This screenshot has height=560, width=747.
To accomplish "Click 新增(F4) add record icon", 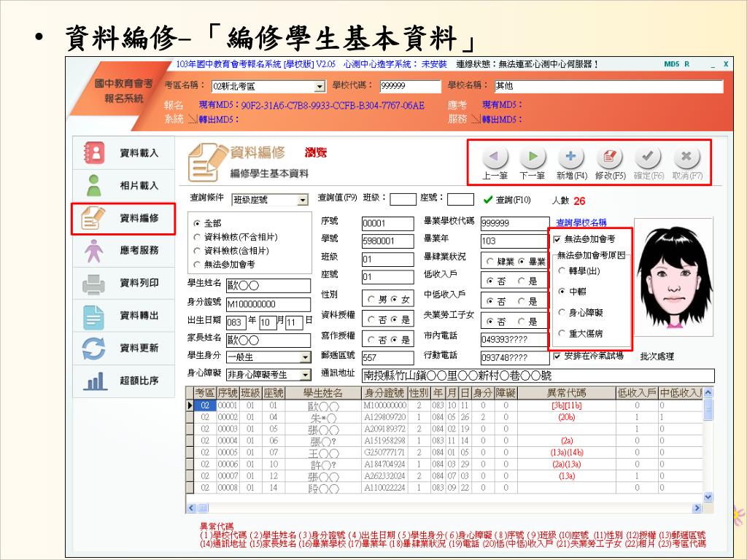I will 571,156.
